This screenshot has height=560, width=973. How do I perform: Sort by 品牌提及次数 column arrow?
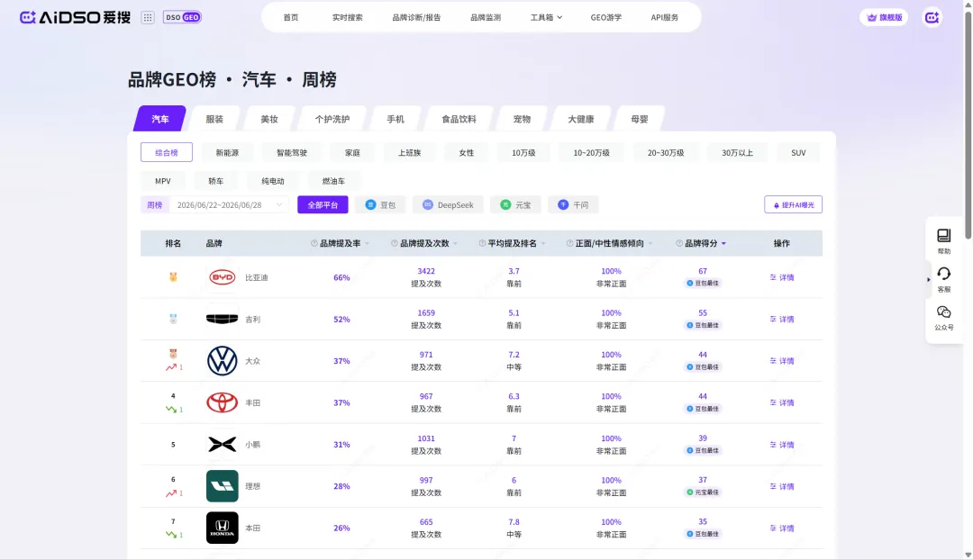click(455, 244)
